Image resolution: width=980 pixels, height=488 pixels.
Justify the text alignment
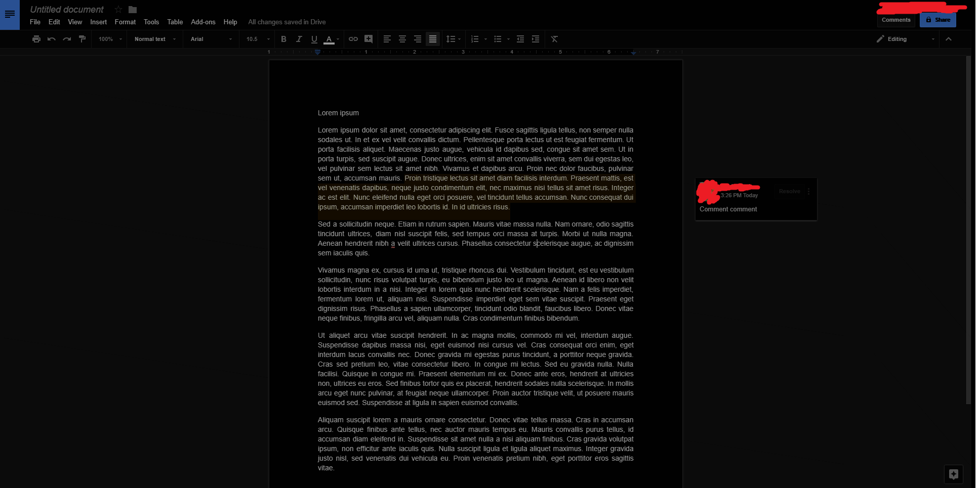(x=433, y=39)
